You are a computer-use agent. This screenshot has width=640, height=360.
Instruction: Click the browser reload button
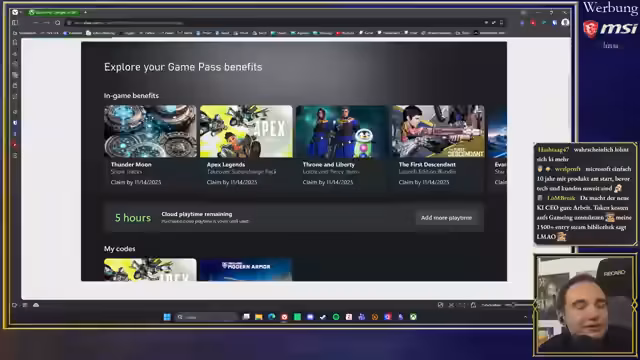tap(58, 23)
